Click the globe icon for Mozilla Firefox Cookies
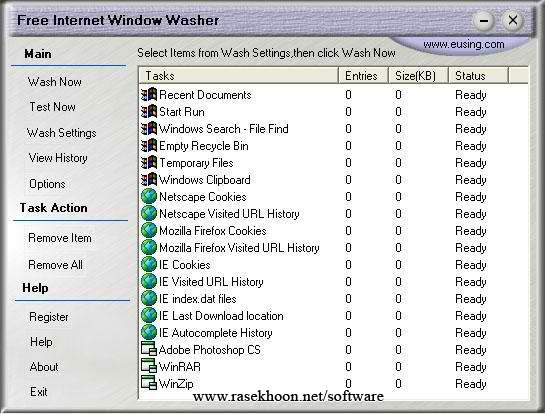 coord(149,230)
